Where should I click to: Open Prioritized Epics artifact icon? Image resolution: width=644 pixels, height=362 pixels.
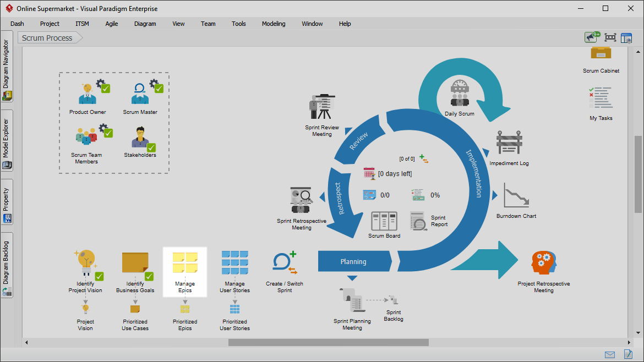pyautogui.click(x=185, y=309)
